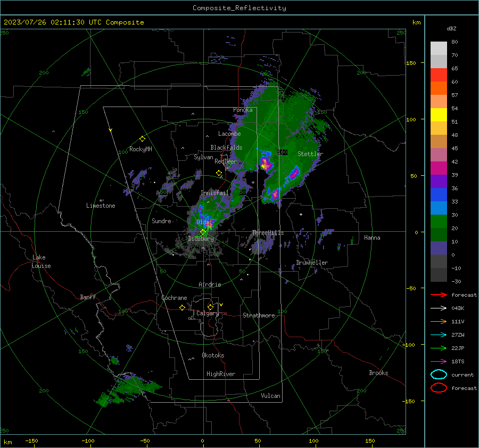Click the cyan 27ZW arrow in legend
The height and width of the screenshot is (448, 479).
439,335
